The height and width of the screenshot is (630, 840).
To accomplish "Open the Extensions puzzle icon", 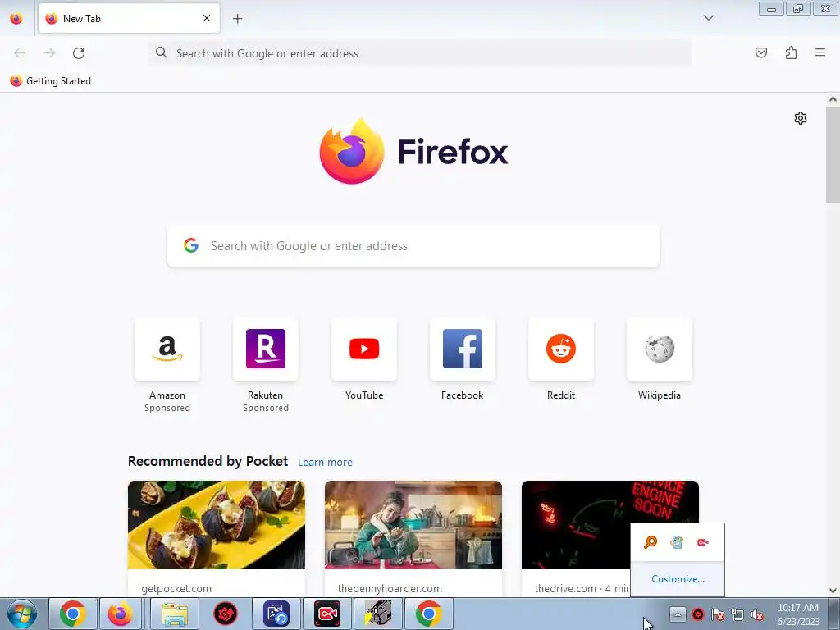I will (x=791, y=52).
